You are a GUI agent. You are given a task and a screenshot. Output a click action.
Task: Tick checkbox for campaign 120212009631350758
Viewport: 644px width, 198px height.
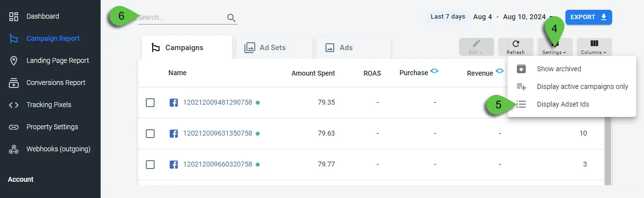[150, 134]
